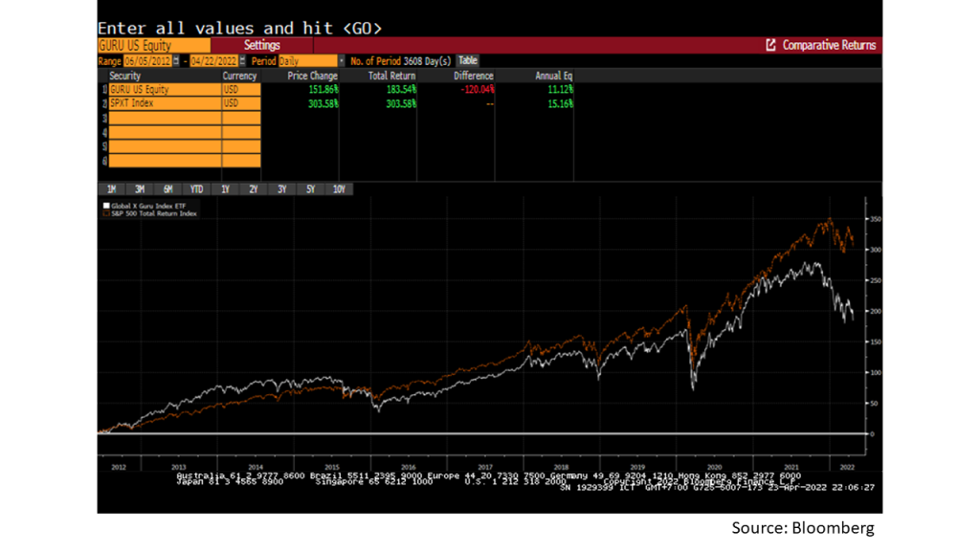
Task: Click the Range label
Action: pyautogui.click(x=109, y=61)
